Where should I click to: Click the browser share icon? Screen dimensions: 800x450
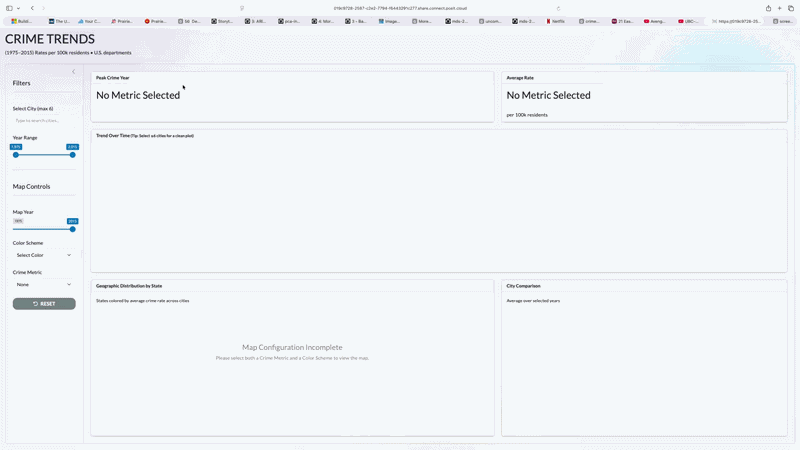pyautogui.click(x=768, y=8)
